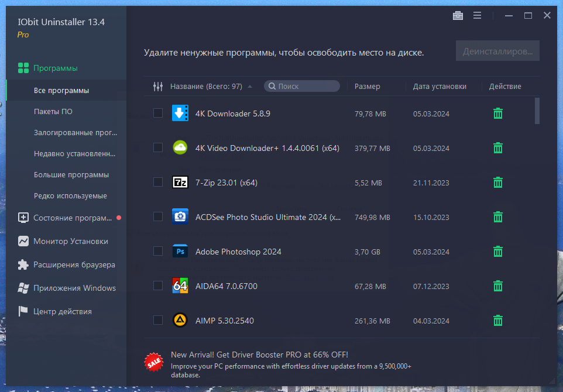
Task: Click the 7-Zip program icon
Action: click(180, 183)
